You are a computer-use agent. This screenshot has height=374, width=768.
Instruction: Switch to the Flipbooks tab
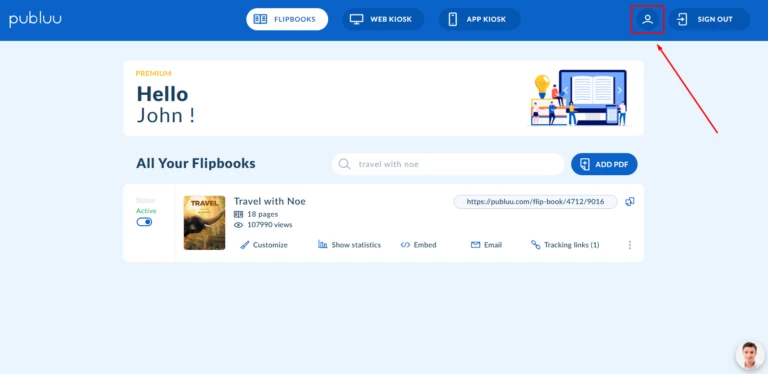(287, 20)
